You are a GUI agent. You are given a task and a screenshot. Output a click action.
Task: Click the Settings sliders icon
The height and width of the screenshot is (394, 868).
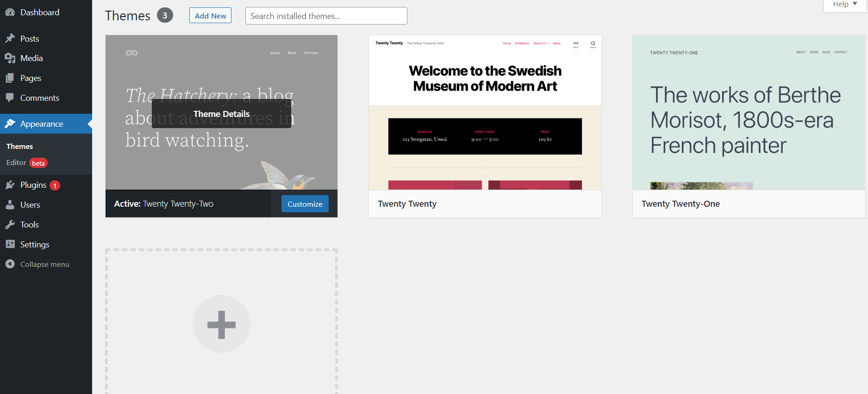(10, 245)
